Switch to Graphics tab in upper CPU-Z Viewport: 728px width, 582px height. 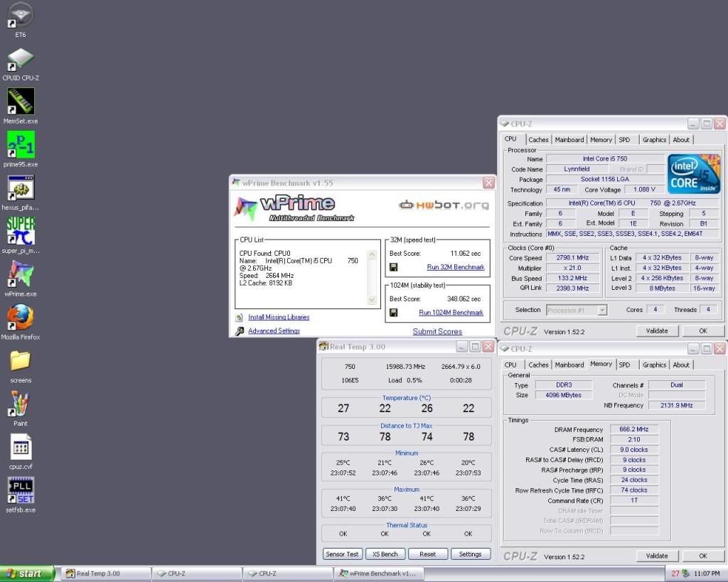pyautogui.click(x=655, y=140)
